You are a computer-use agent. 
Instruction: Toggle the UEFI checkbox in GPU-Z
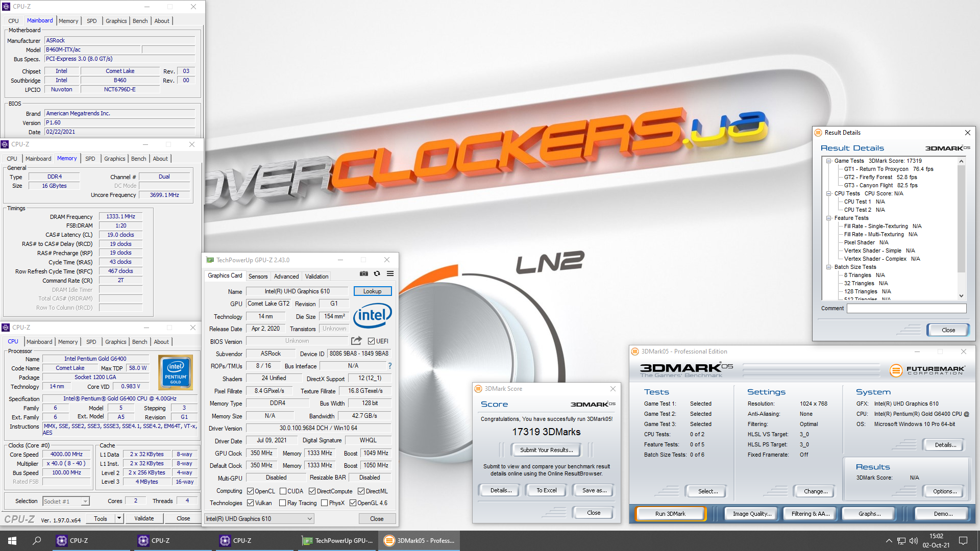(371, 341)
